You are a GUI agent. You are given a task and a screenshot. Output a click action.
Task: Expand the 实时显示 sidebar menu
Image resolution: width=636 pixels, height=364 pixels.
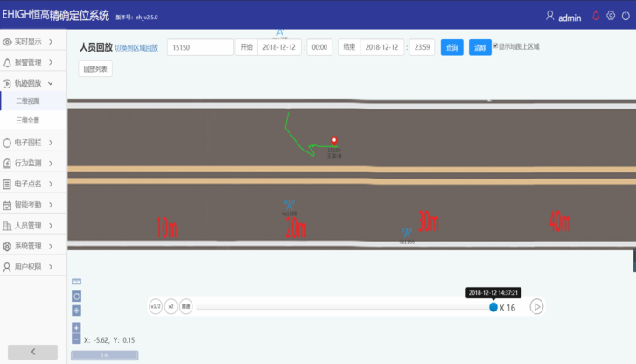32,41
